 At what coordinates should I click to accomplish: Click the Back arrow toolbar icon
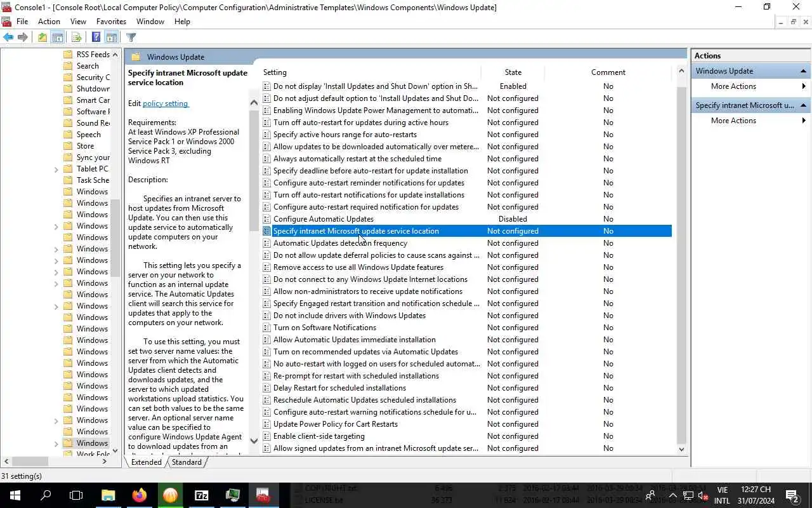[x=8, y=37]
